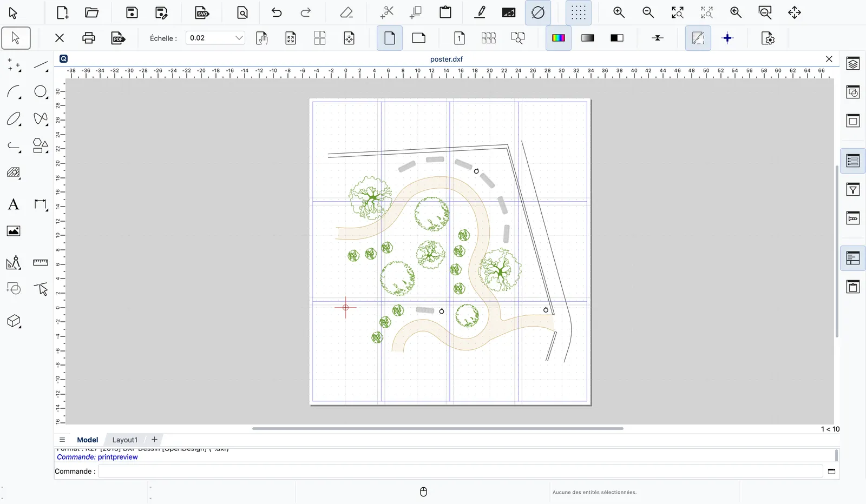Screen dimensions: 866x504
Task: Select the circle drawing tool
Action: [x=41, y=92]
